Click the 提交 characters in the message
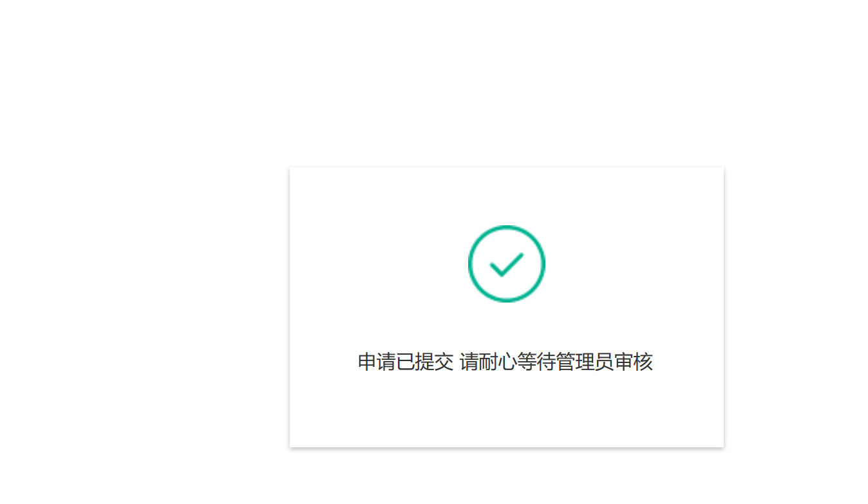Image resolution: width=868 pixels, height=504 pixels. (435, 362)
